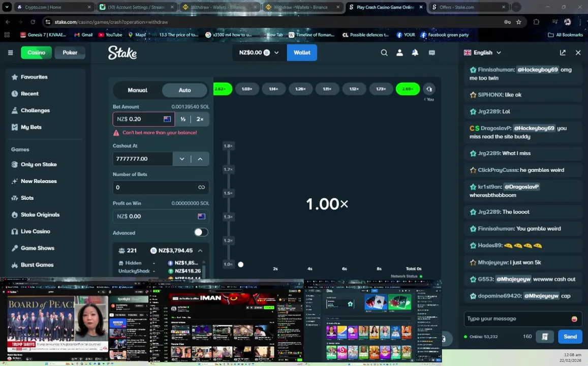588x366 pixels.
Task: Click the My Bets sidebar icon
Action: pos(15,127)
